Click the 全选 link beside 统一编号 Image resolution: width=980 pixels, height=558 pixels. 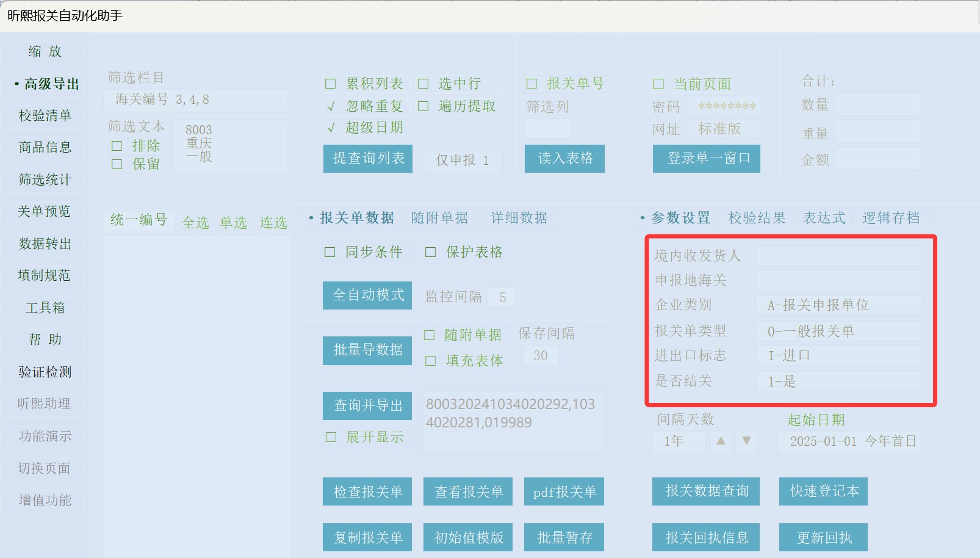click(x=195, y=223)
